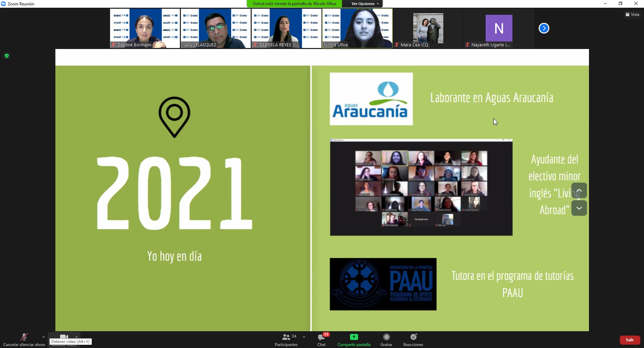Show next participants with the blue arrow

coord(544,29)
